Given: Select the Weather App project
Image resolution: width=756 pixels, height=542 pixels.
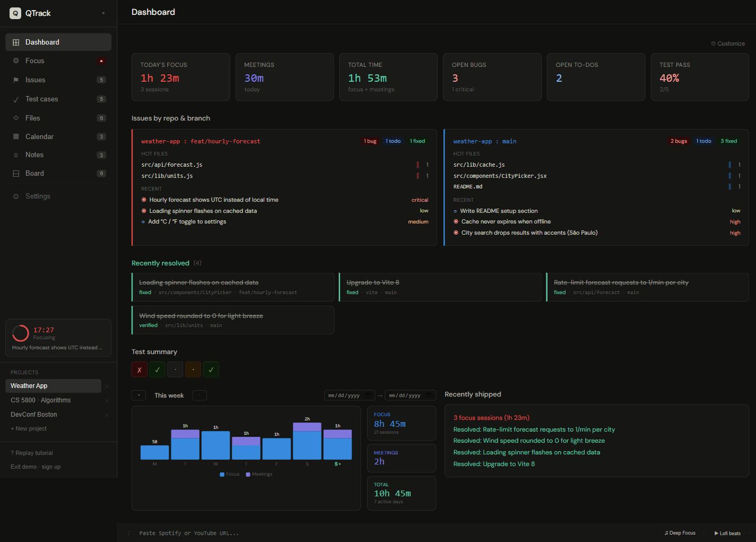Looking at the screenshot, I should (53, 386).
